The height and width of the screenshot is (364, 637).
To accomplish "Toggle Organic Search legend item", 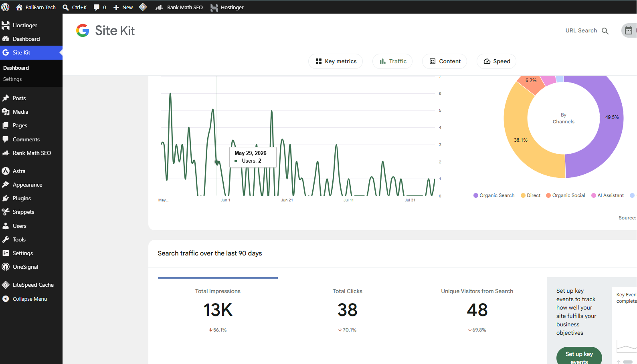I will pyautogui.click(x=494, y=195).
